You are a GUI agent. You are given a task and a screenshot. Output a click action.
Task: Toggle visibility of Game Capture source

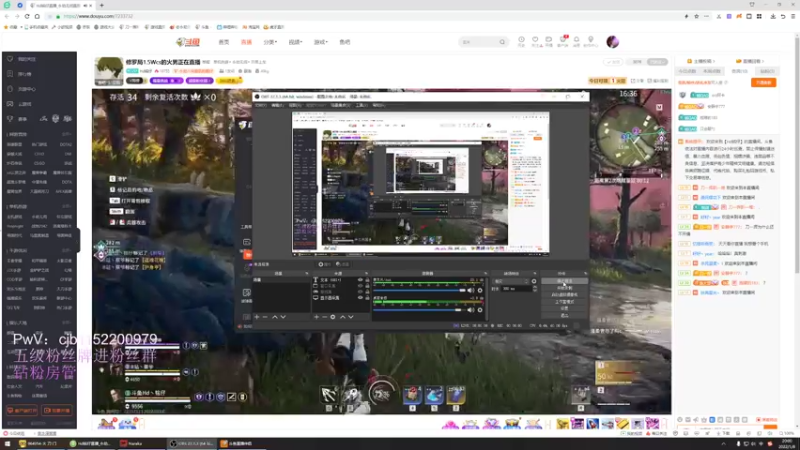pyautogui.click(x=360, y=292)
